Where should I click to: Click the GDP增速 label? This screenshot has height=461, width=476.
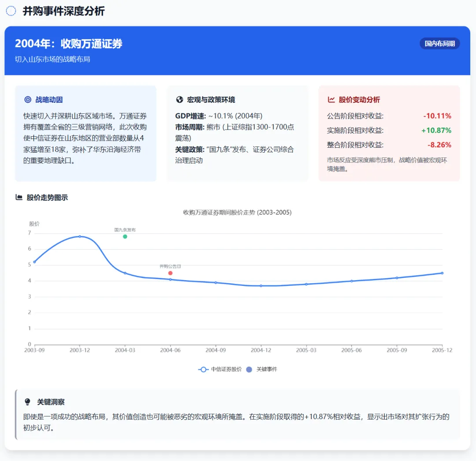[x=191, y=116]
